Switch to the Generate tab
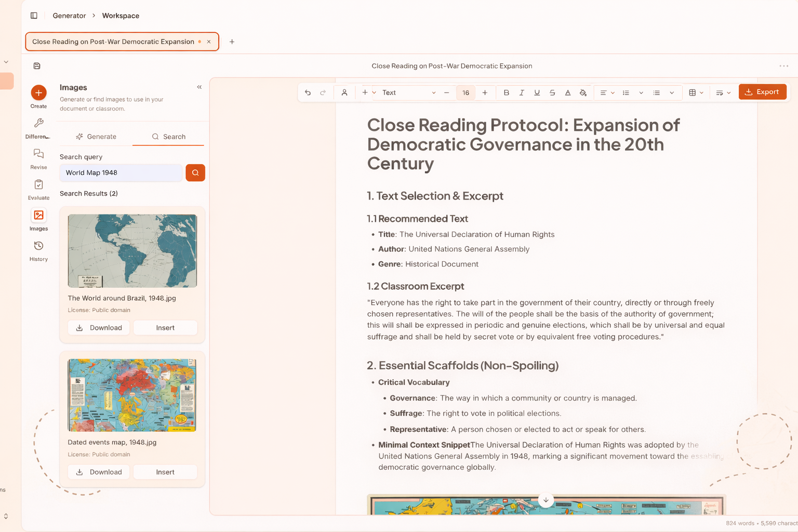 pyautogui.click(x=96, y=137)
